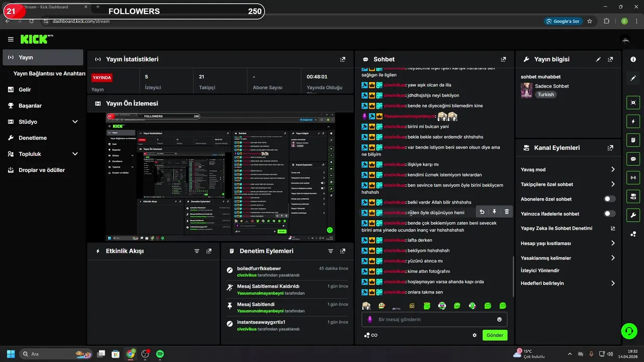The height and width of the screenshot is (362, 644).
Task: Expand the Stüdyo sidebar section
Action: (x=75, y=122)
